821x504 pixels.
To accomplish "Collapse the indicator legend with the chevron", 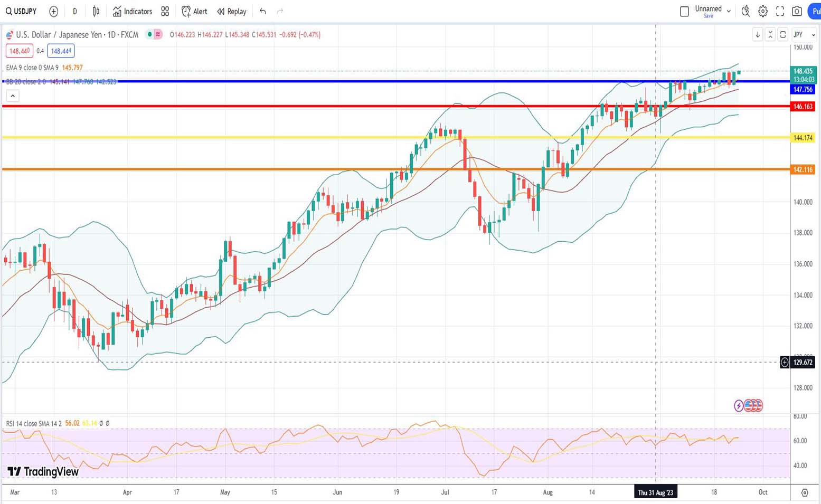I will point(13,96).
